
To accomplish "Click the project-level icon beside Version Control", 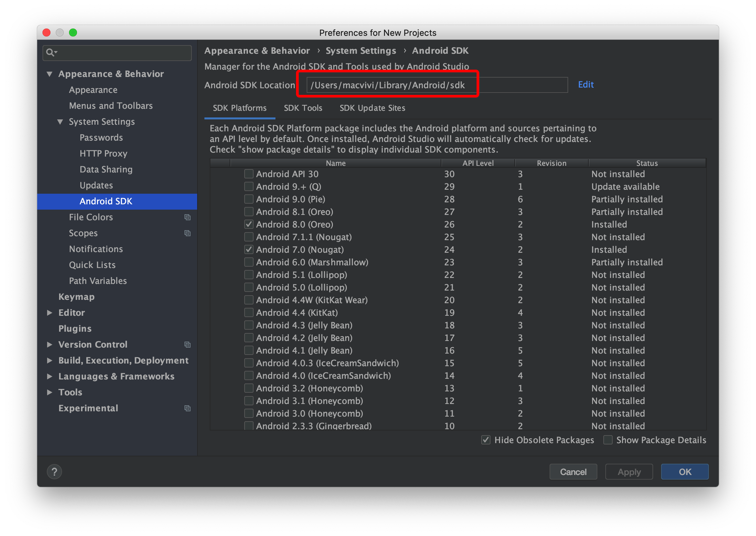I will coord(188,345).
